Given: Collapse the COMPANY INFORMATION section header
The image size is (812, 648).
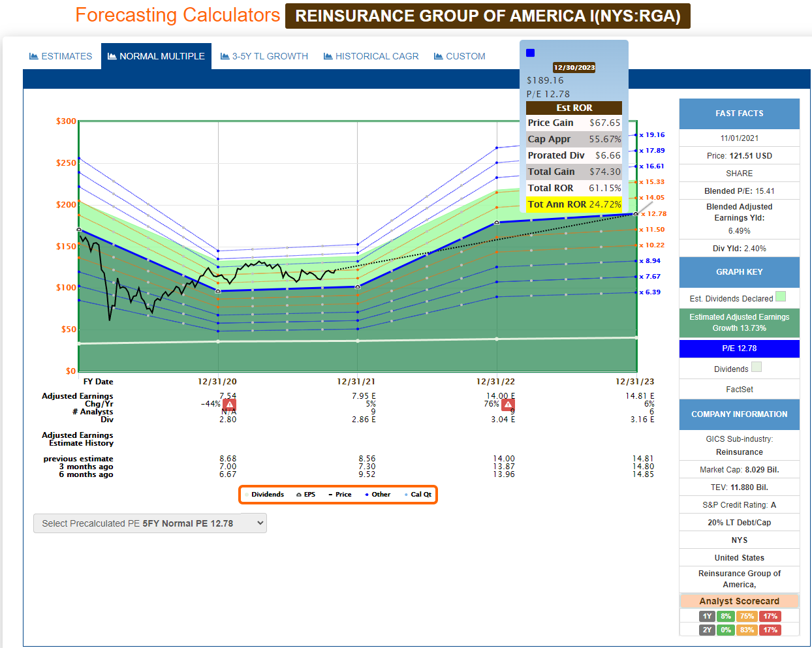Looking at the screenshot, I should 739,414.
